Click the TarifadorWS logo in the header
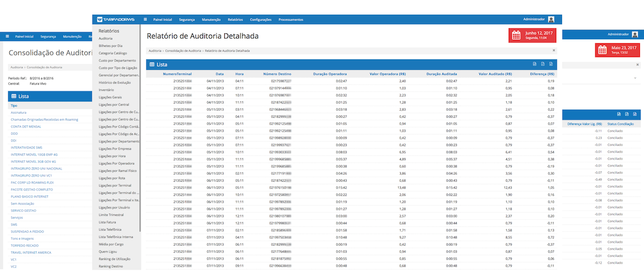This screenshot has width=644, height=278. tap(116, 19)
